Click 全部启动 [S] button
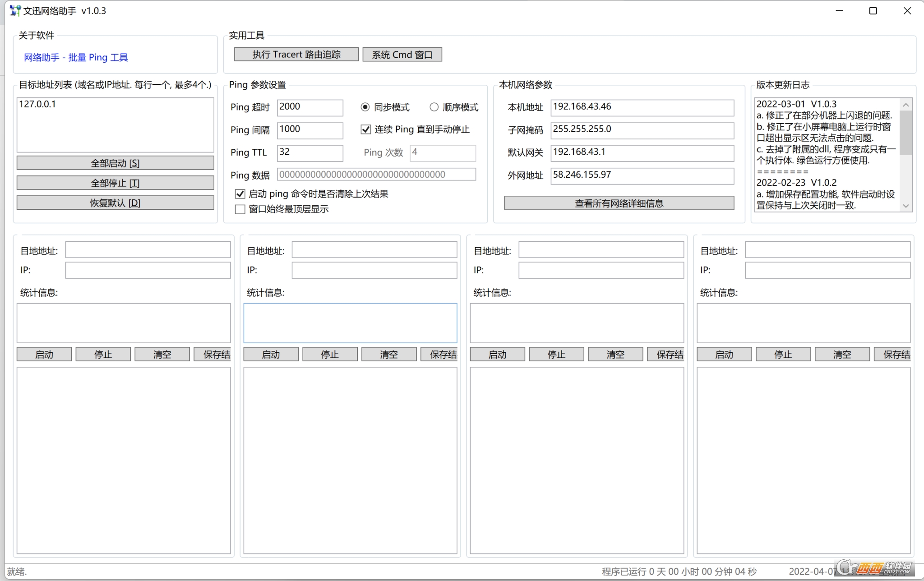The image size is (924, 581). coord(115,163)
